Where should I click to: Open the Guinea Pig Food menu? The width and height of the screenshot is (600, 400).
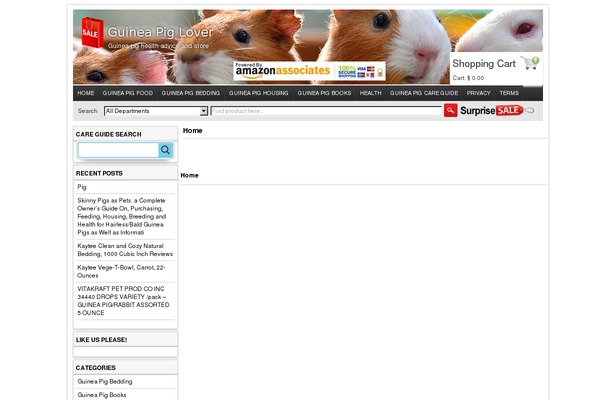[x=127, y=93]
